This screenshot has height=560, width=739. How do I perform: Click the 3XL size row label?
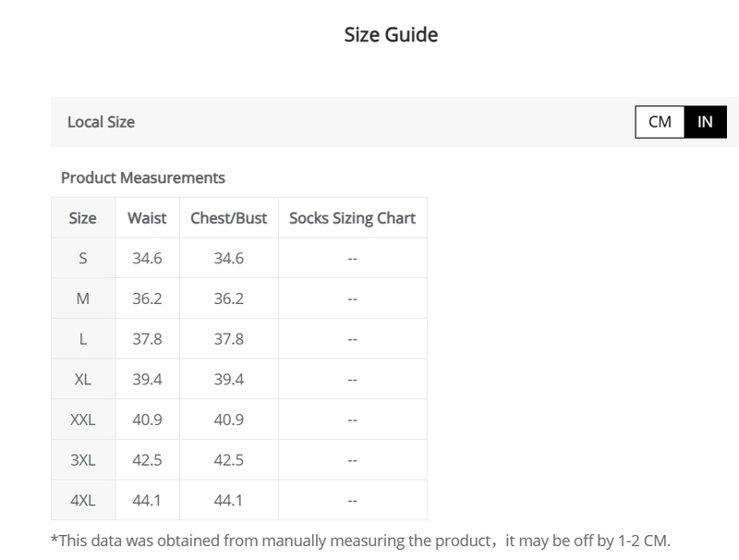[x=83, y=460]
